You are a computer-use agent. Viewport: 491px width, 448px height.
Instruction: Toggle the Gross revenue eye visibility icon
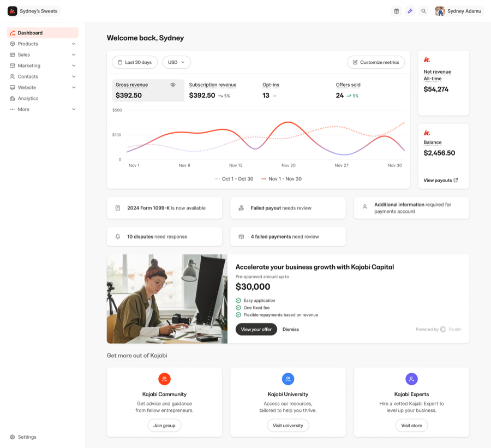[x=173, y=85]
